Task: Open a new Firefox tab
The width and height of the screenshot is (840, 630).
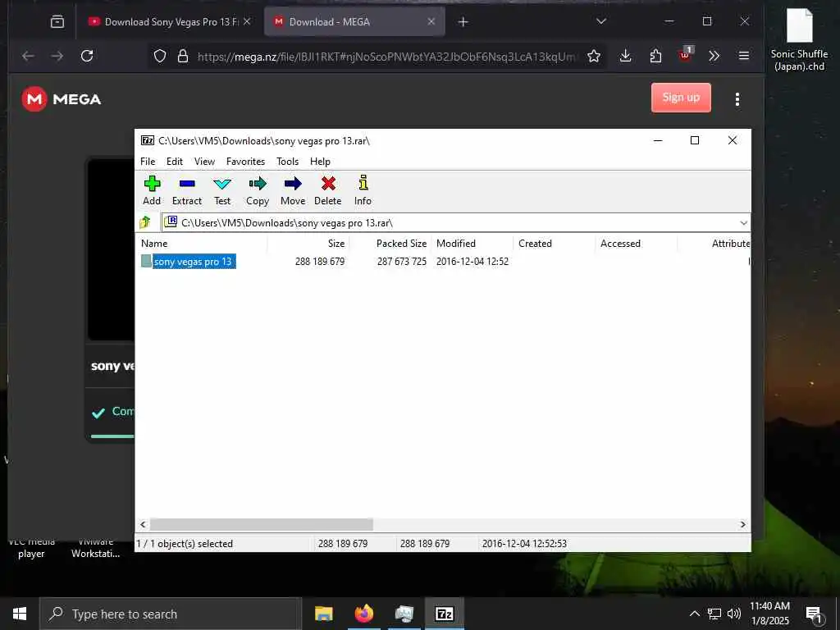Action: (463, 21)
